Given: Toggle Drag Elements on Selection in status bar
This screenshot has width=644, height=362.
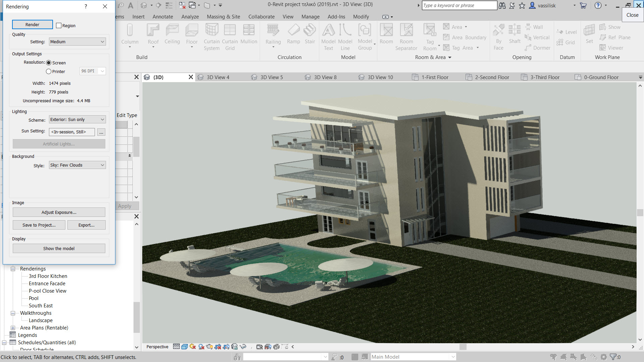Looking at the screenshot, I should (594, 357).
